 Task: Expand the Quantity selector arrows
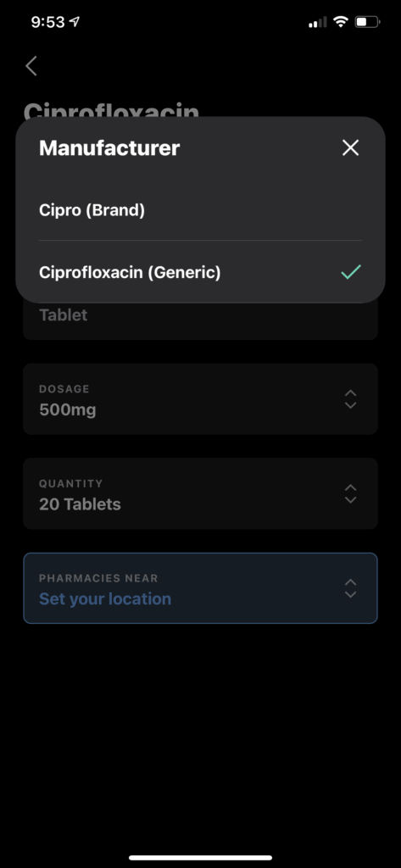350,493
